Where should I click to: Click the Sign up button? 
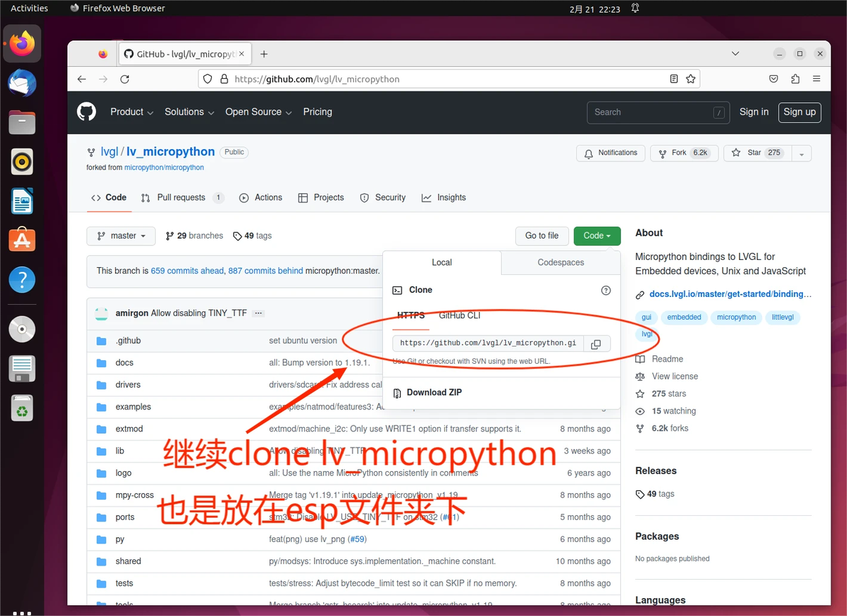(x=799, y=112)
